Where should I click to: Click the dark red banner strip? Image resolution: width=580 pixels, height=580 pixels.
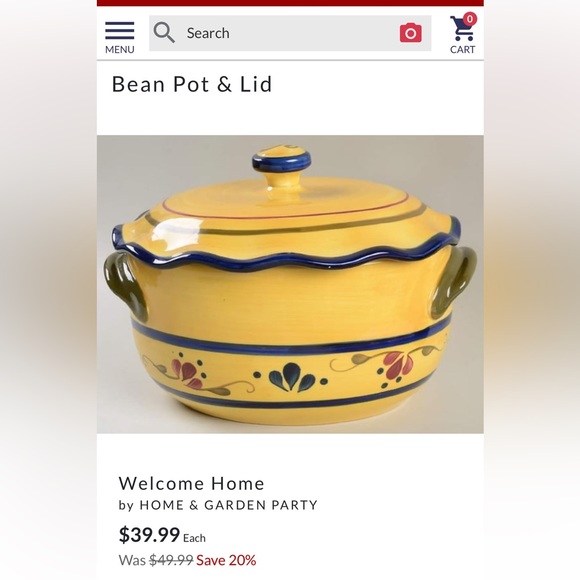290,3
